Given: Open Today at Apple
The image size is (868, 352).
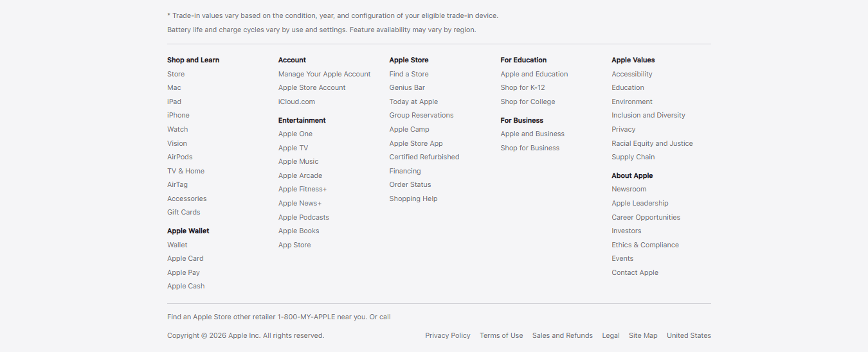Looking at the screenshot, I should pyautogui.click(x=413, y=101).
